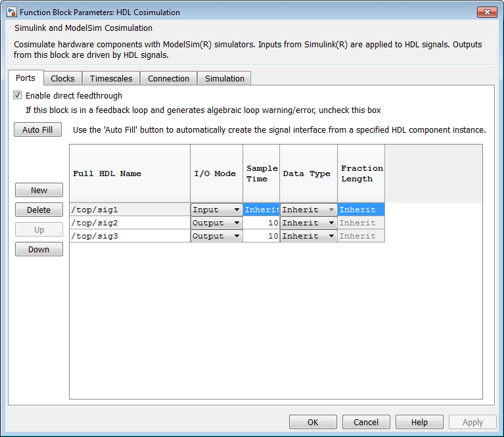Click the Apply button
The width and height of the screenshot is (504, 437).
click(x=472, y=422)
